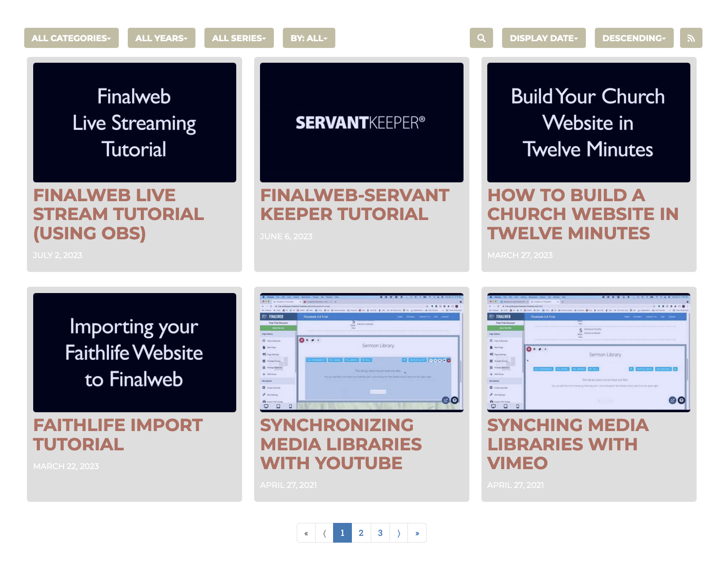Go to first page with double-left arrow

point(306,533)
